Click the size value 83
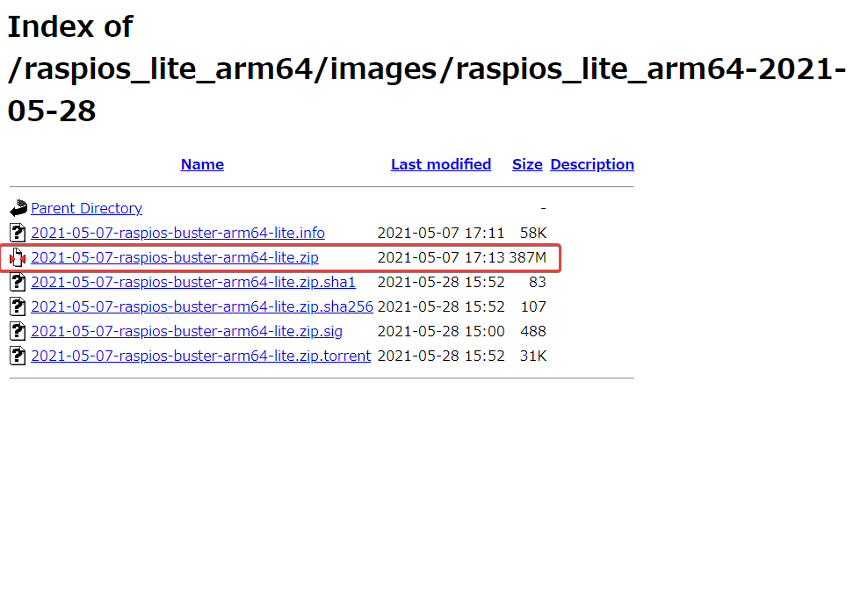868x605 pixels. [x=538, y=282]
